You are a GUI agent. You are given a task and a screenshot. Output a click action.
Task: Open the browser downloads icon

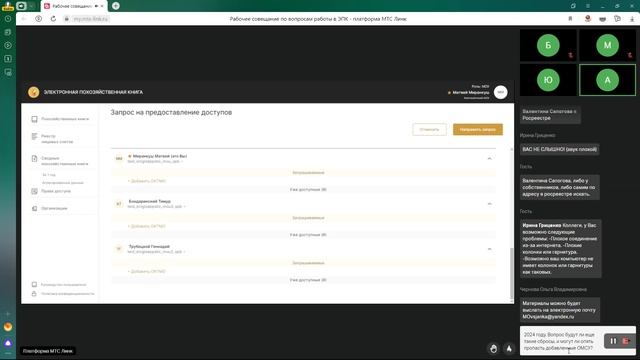[632, 19]
